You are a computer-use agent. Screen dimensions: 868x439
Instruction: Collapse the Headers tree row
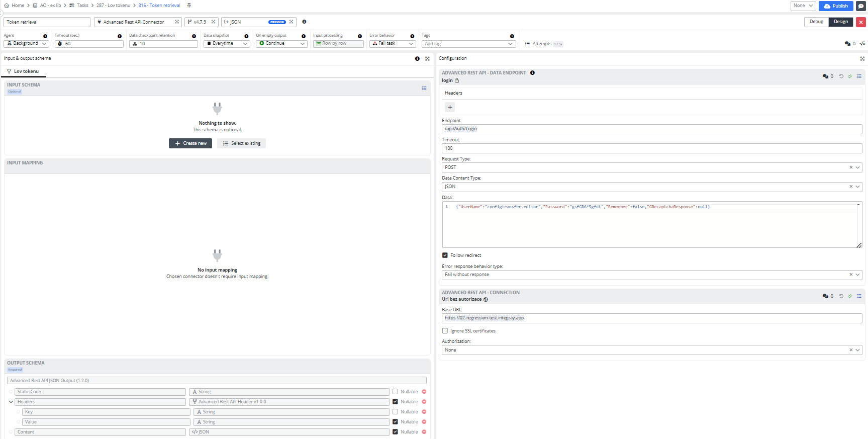(11, 402)
